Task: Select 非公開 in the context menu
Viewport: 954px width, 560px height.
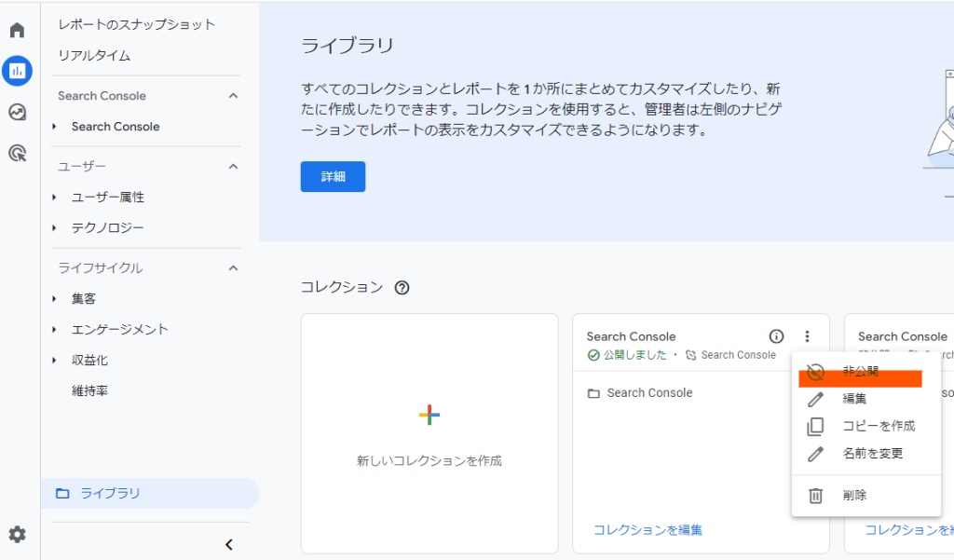Action: click(x=865, y=371)
